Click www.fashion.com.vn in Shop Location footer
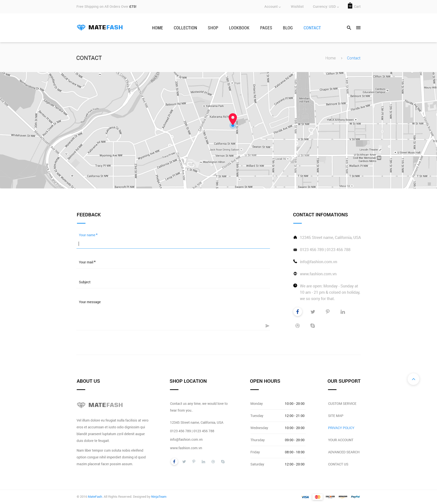 coord(186,448)
